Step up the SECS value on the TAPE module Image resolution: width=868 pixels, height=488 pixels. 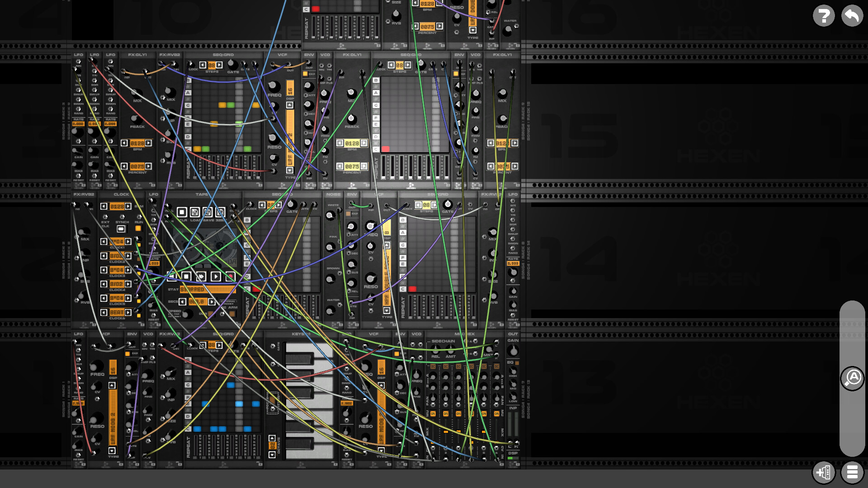coord(212,301)
